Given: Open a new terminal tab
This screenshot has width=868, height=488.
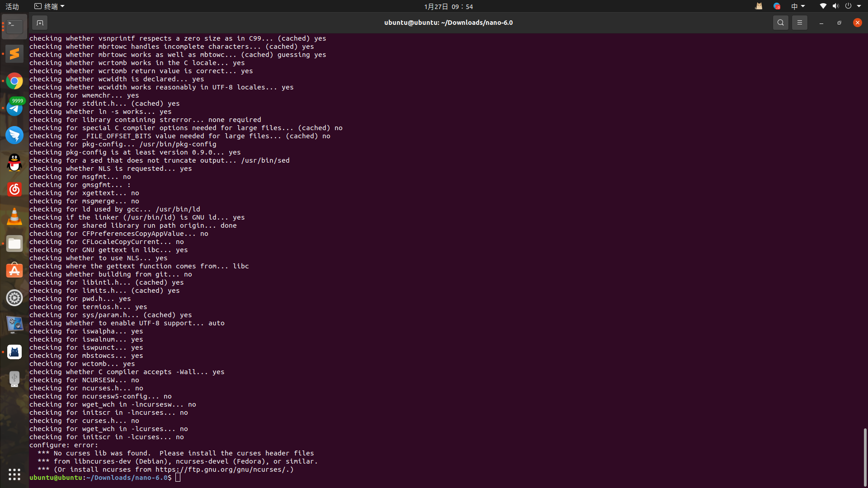Looking at the screenshot, I should pos(40,23).
